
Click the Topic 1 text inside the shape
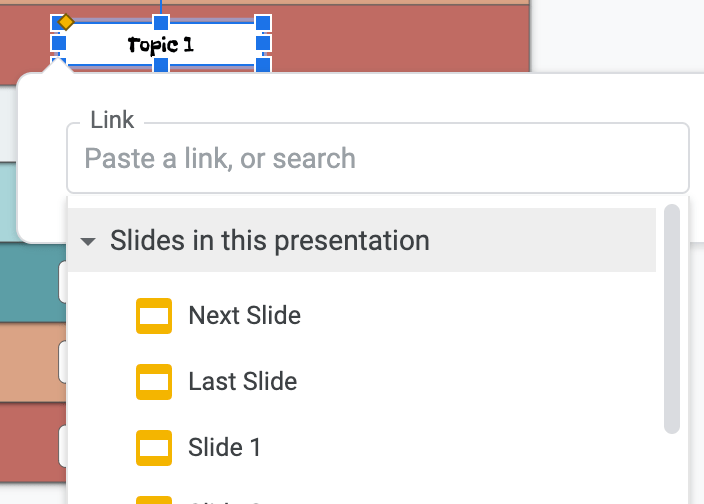tap(160, 44)
